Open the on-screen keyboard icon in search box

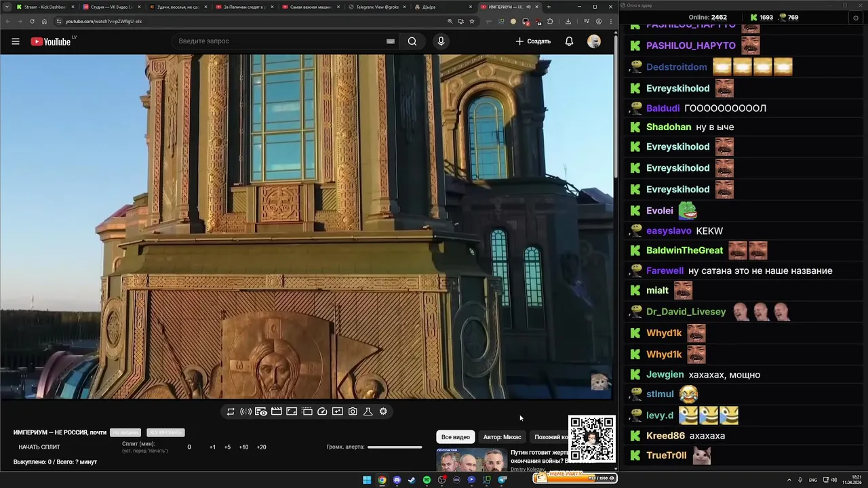tap(391, 41)
